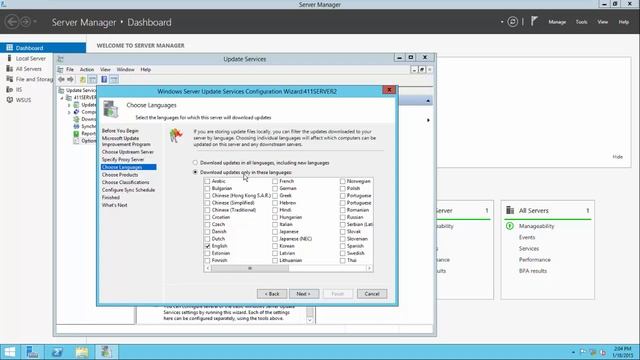This screenshot has height=360, width=640.
Task: Go to Choose Products wizard step
Action: pos(120,175)
